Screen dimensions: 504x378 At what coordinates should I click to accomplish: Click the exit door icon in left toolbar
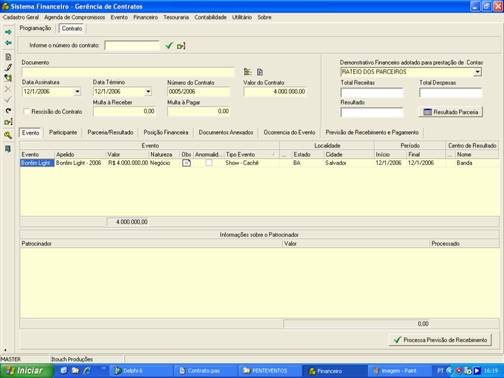coord(8,122)
